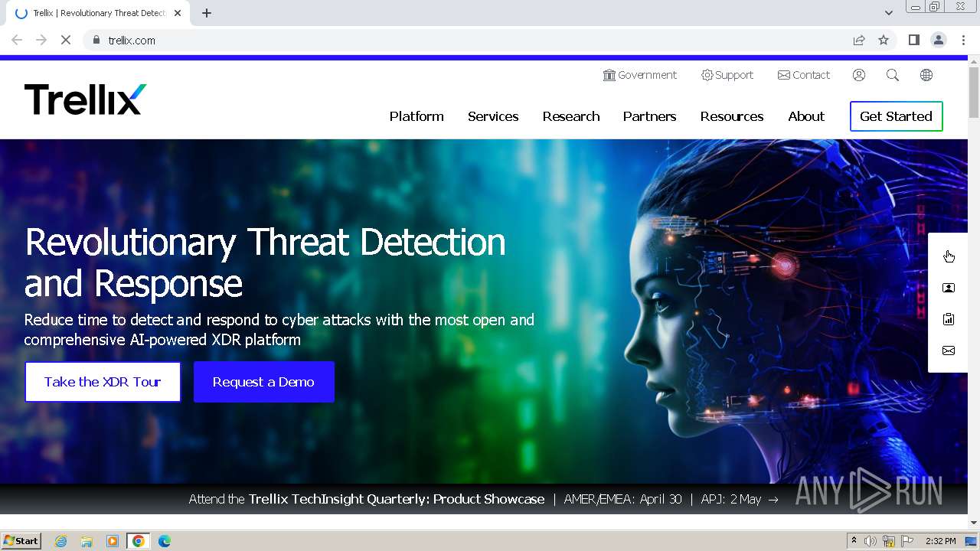Open Internet Explorer in taskbar
This screenshot has height=551, width=980.
click(60, 541)
